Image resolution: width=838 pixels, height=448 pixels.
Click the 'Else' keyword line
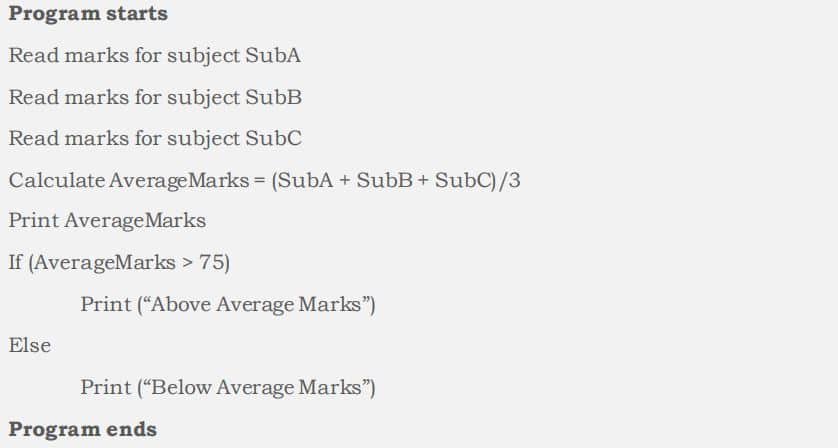tap(30, 346)
